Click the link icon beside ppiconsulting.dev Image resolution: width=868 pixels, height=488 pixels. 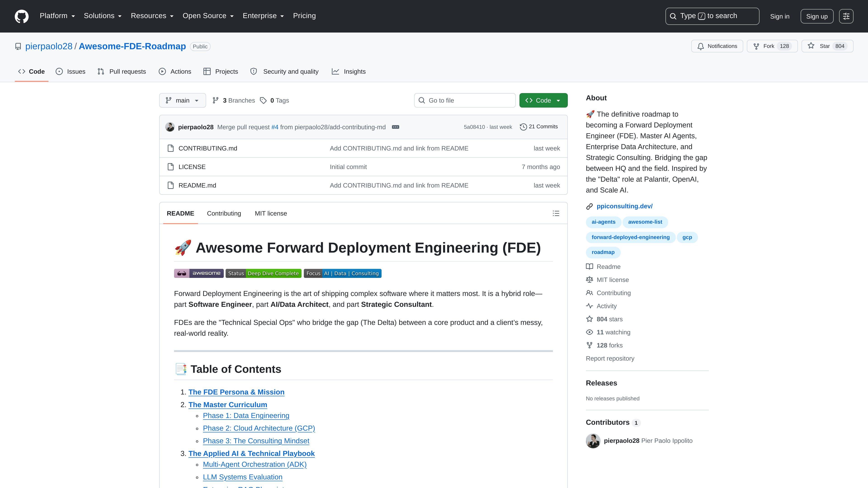pos(589,206)
